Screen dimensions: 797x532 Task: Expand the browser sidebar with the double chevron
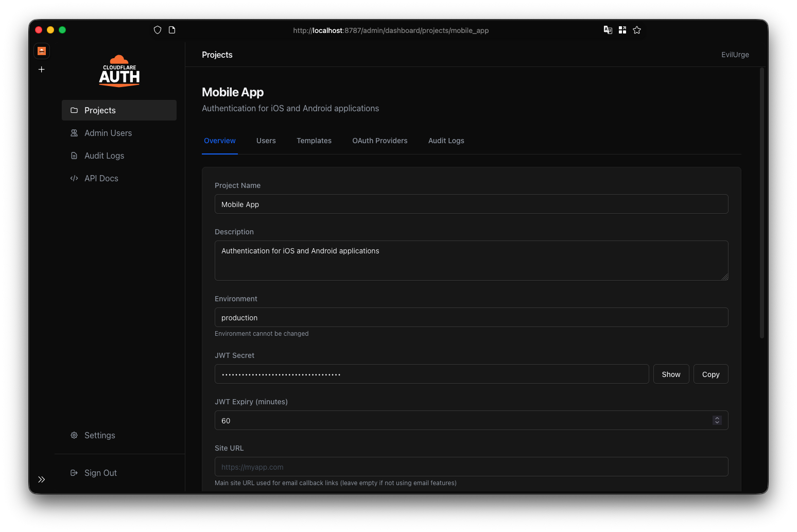tap(42, 479)
